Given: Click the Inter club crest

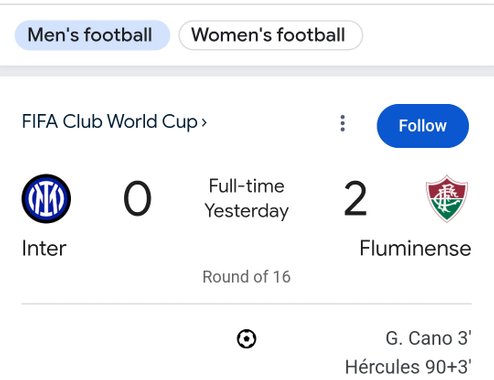Looking at the screenshot, I should pyautogui.click(x=46, y=198).
